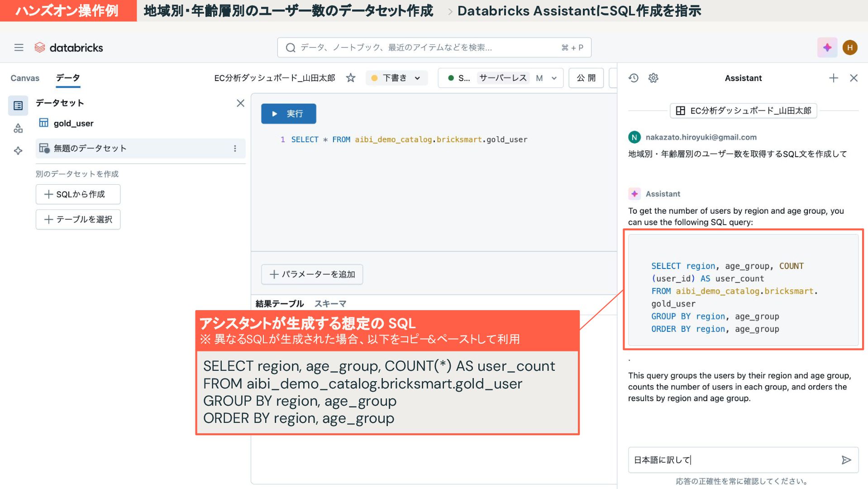Click the user avatar N in chat
868x489 pixels.
pyautogui.click(x=634, y=137)
